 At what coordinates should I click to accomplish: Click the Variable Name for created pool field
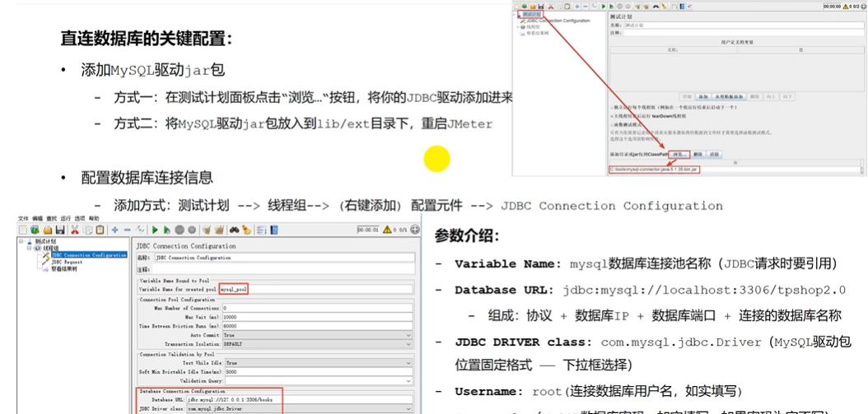click(316, 289)
